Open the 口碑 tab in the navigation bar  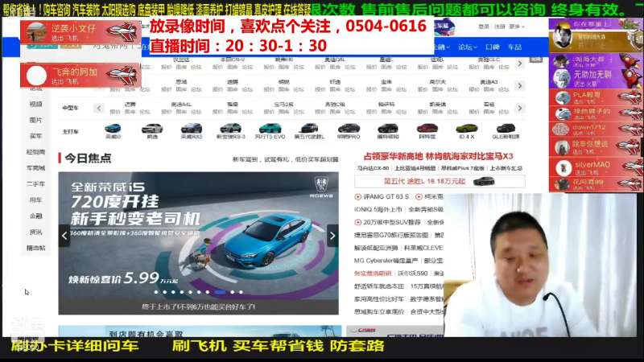coord(492,47)
